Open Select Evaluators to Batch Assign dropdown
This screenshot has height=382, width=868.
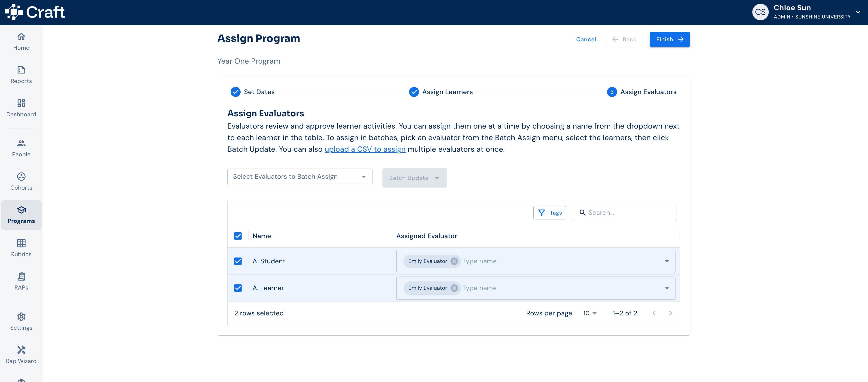tap(300, 177)
